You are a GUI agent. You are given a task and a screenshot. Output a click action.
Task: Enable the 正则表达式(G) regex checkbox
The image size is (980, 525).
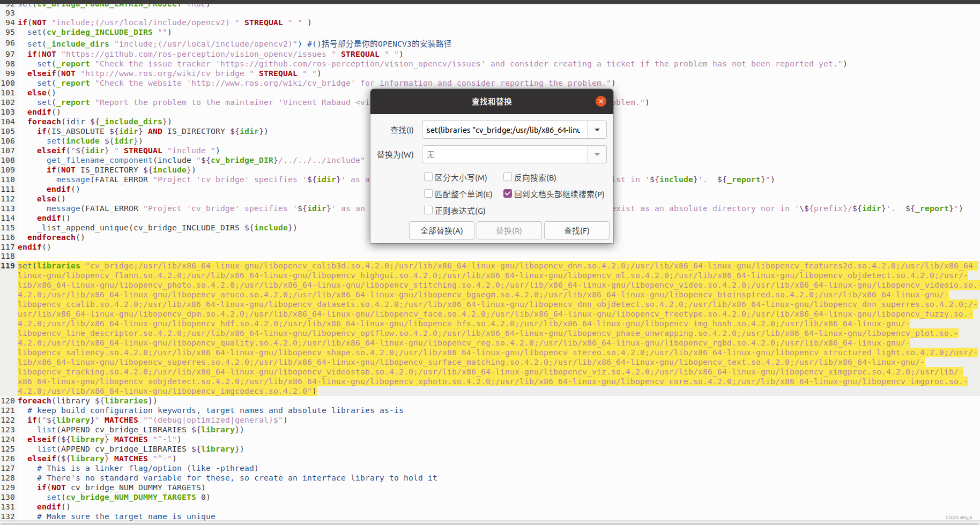click(428, 210)
